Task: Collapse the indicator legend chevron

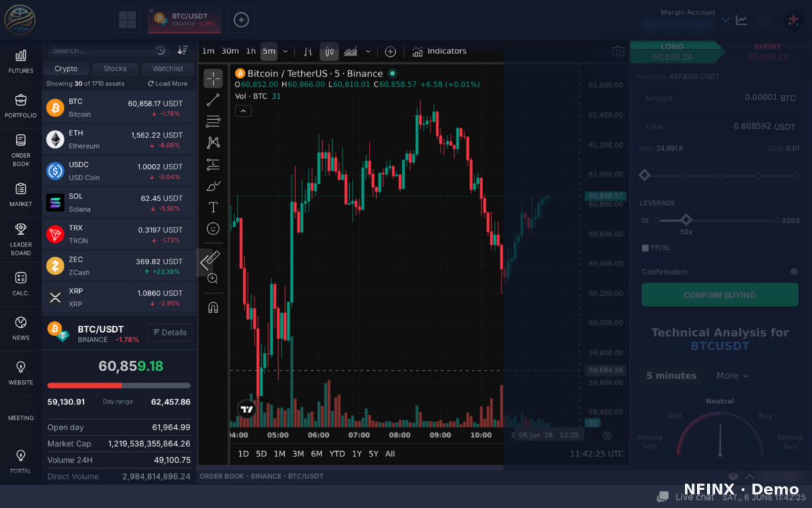Action: tap(243, 111)
